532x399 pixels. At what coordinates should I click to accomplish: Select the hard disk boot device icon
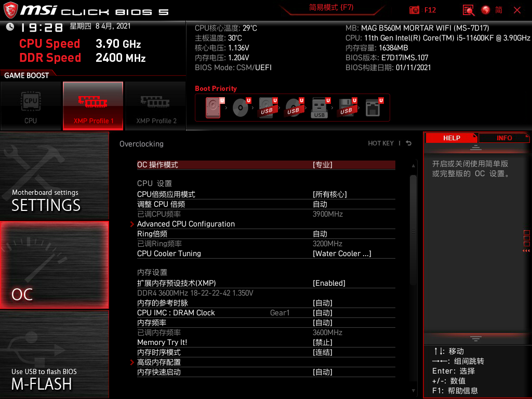click(214, 108)
